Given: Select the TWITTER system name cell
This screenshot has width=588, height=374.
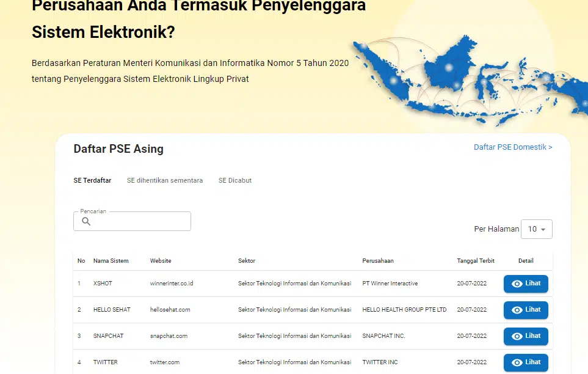Looking at the screenshot, I should click(x=106, y=362).
